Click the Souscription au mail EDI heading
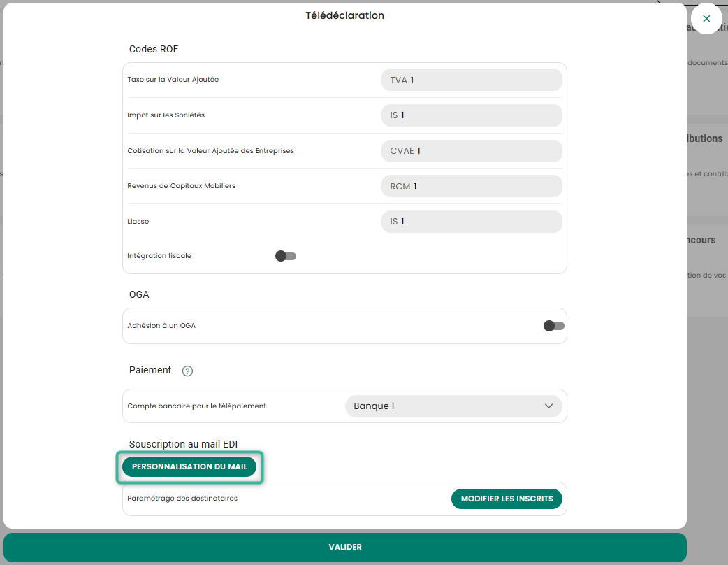Image resolution: width=728 pixels, height=565 pixels. 183,444
